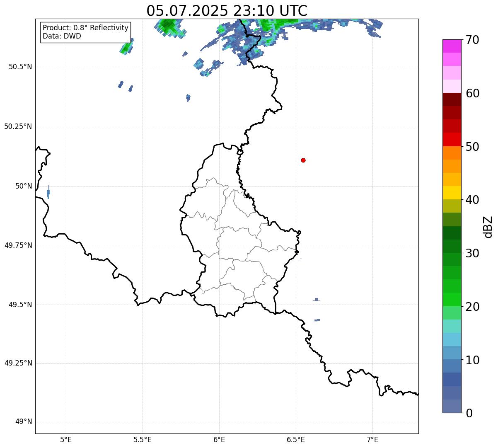Click the latitude label 49.75°N
The height and width of the screenshot is (448, 498).
(18, 245)
